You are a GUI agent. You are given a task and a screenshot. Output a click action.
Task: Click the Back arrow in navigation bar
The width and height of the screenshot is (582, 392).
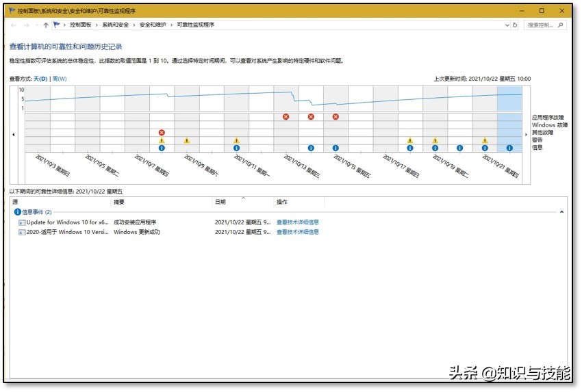(15, 25)
